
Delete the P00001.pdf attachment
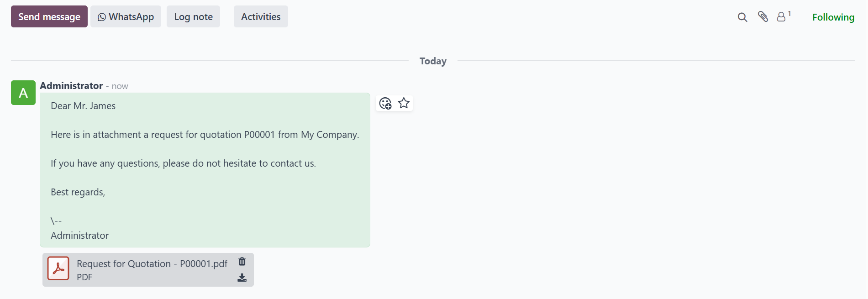[242, 262]
